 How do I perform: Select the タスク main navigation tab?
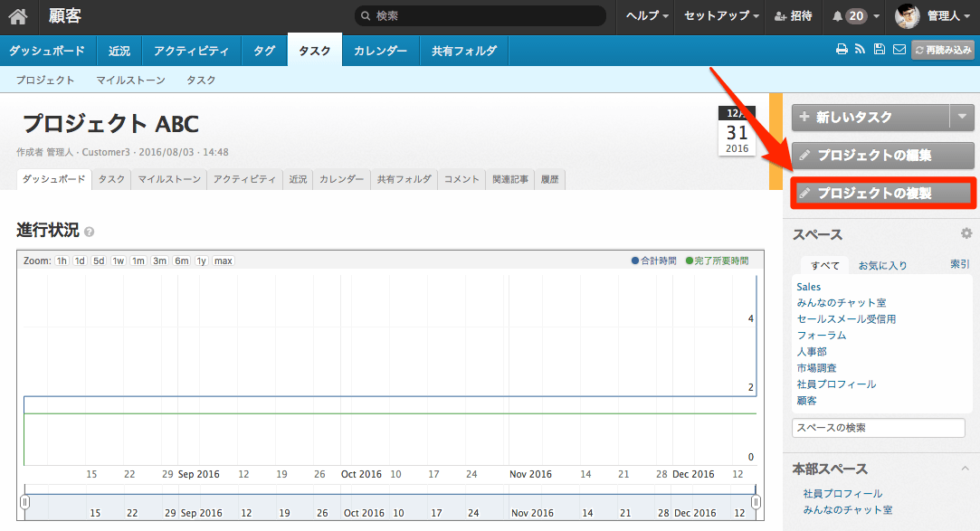[x=314, y=51]
